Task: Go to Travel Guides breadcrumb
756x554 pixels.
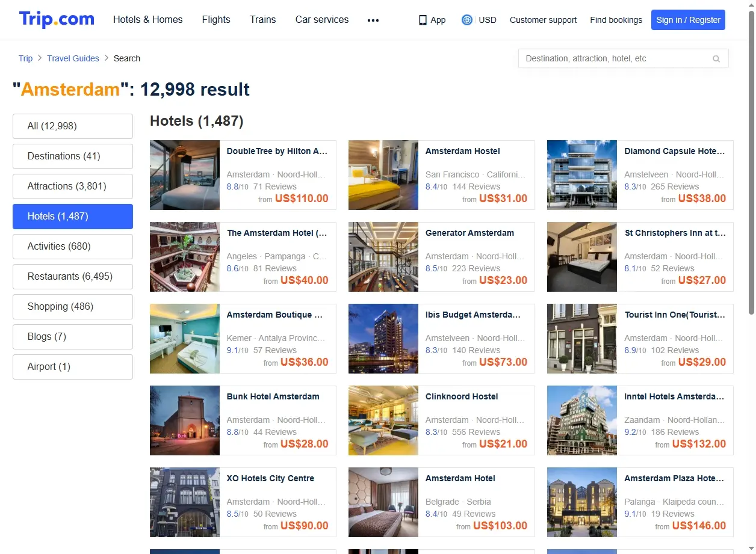Action: tap(73, 58)
